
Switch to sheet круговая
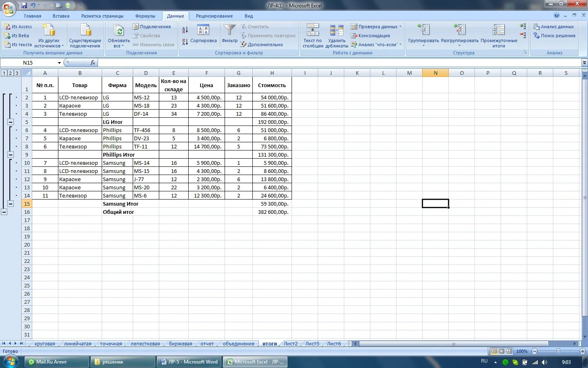point(45,343)
